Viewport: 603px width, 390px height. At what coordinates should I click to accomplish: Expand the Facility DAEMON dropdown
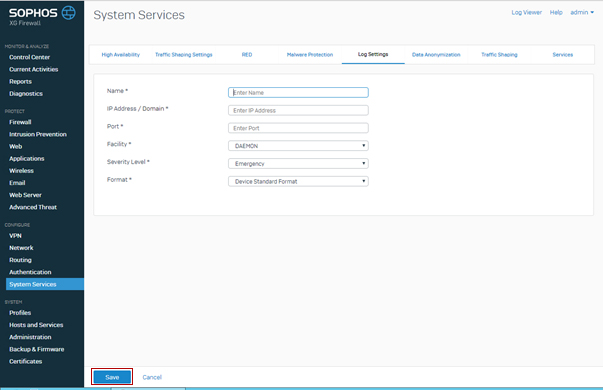tap(298, 146)
